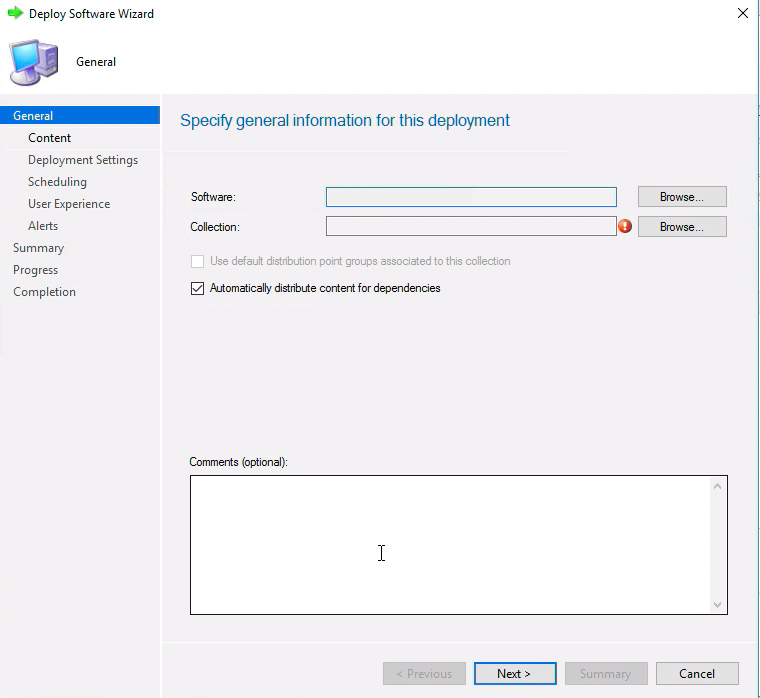The height and width of the screenshot is (698, 760).
Task: Select the Alerts step
Action: (x=43, y=226)
